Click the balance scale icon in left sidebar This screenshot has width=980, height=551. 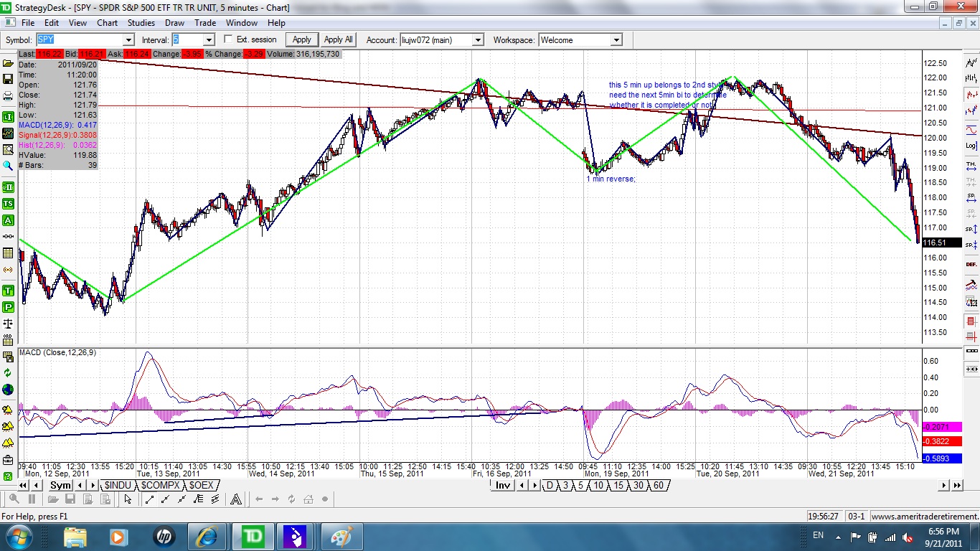click(9, 324)
